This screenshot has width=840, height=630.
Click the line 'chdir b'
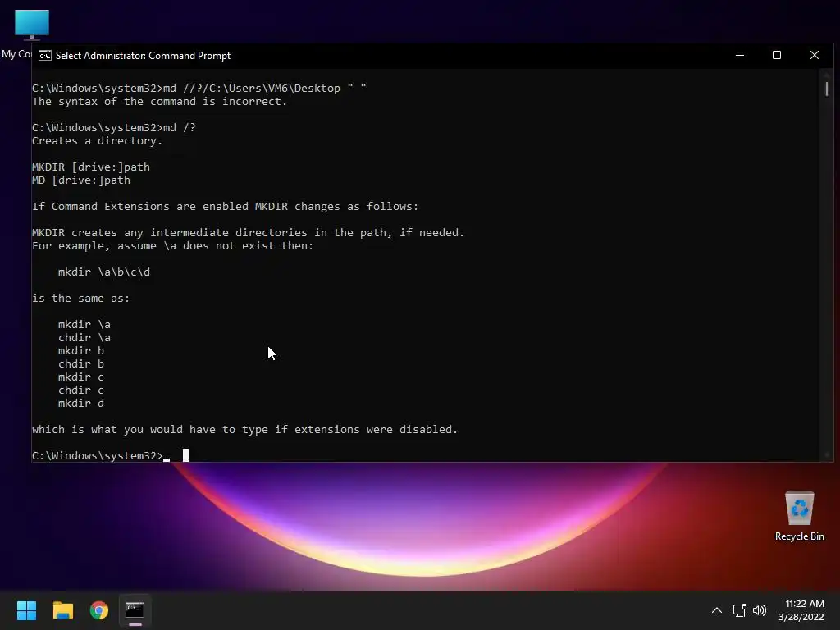81,363
